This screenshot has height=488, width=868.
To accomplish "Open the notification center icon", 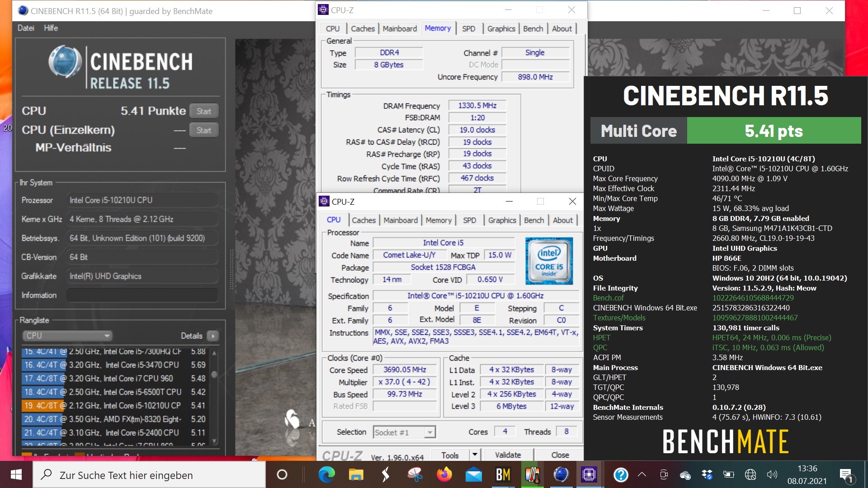I will point(846,475).
